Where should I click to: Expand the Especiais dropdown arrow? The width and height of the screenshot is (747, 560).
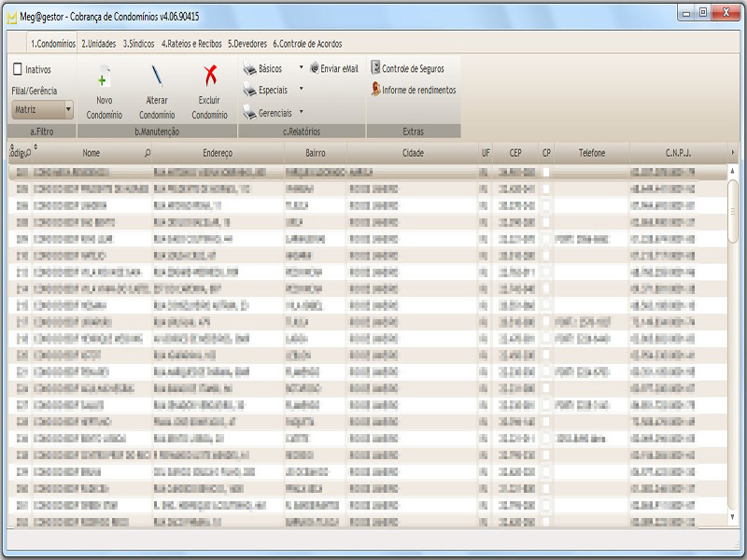pyautogui.click(x=301, y=90)
